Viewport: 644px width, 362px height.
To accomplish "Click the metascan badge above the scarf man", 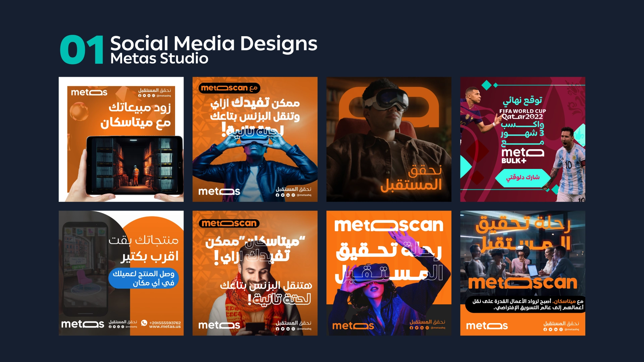I will pyautogui.click(x=229, y=223).
